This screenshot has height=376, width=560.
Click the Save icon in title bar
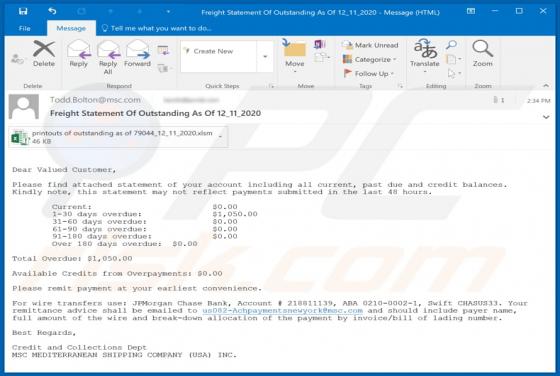click(x=23, y=11)
